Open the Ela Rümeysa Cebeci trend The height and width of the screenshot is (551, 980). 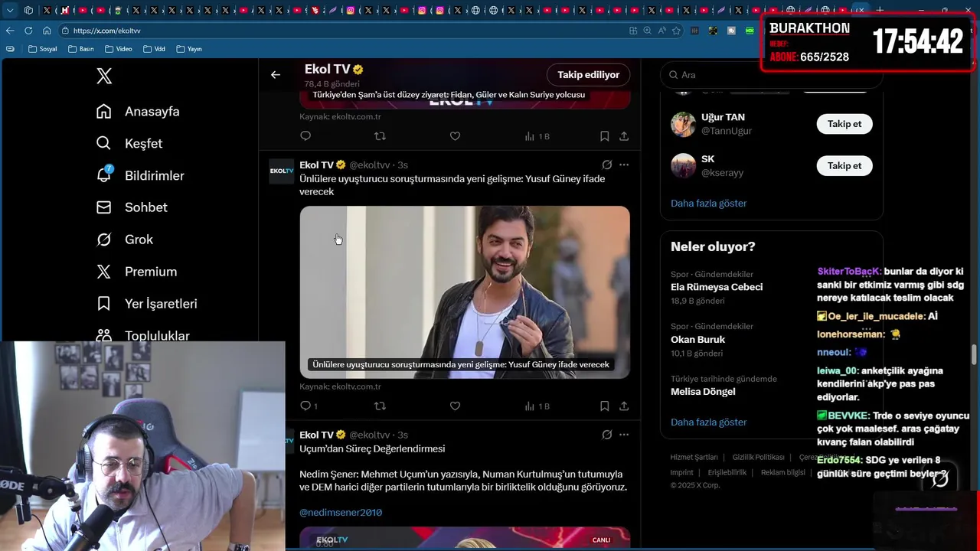[x=717, y=287]
